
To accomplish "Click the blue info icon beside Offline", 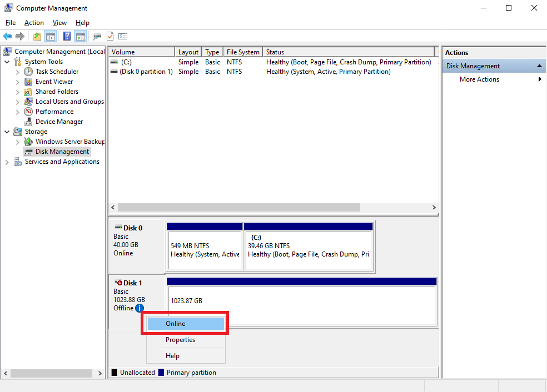I will click(x=140, y=308).
